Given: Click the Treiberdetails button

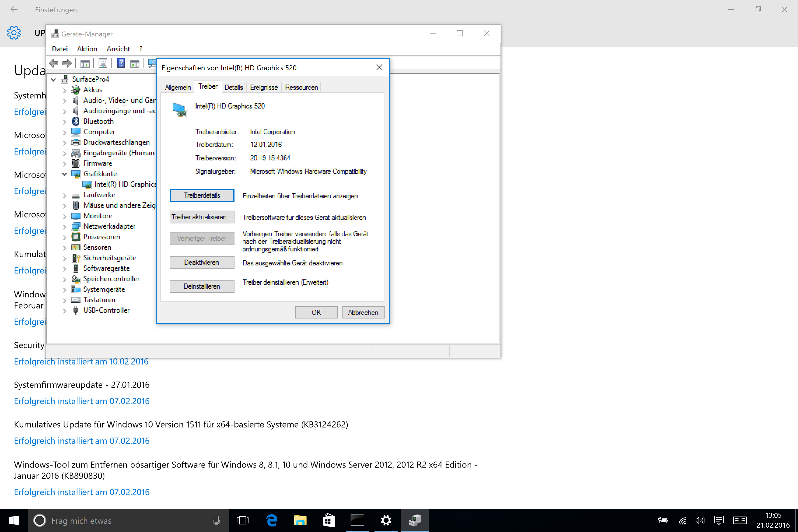Looking at the screenshot, I should pos(202,195).
